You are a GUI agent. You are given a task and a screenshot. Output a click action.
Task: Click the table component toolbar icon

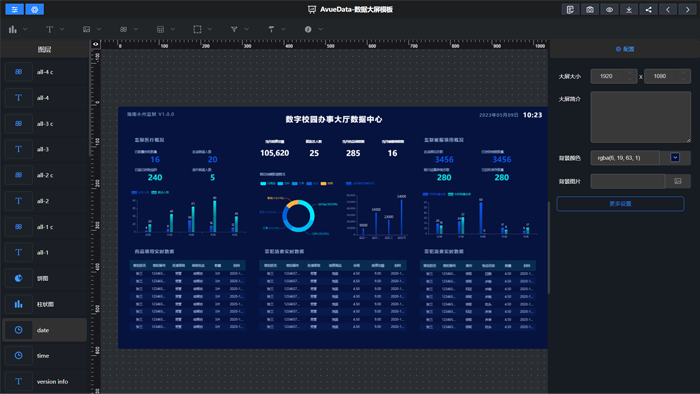click(x=160, y=29)
